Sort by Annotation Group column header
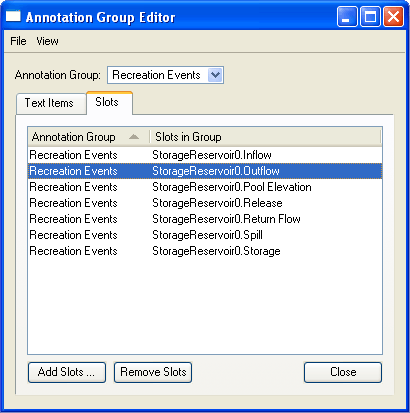The image size is (410, 413). [88, 137]
